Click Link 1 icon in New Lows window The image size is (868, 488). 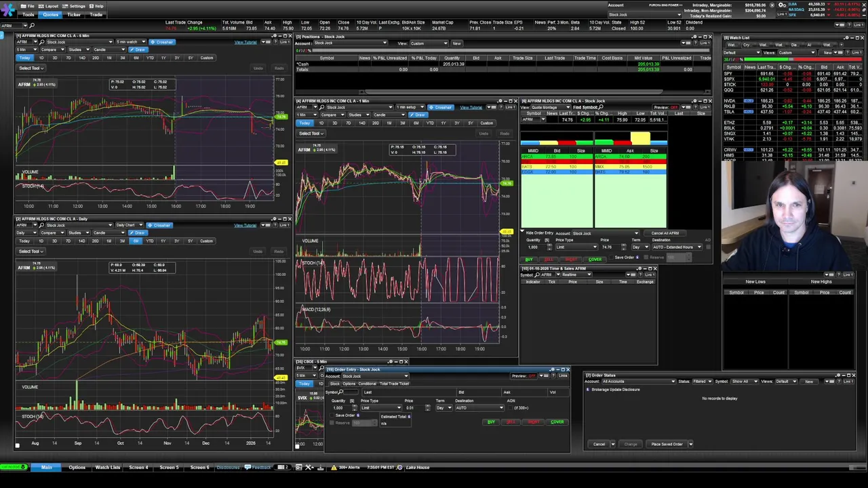point(848,274)
